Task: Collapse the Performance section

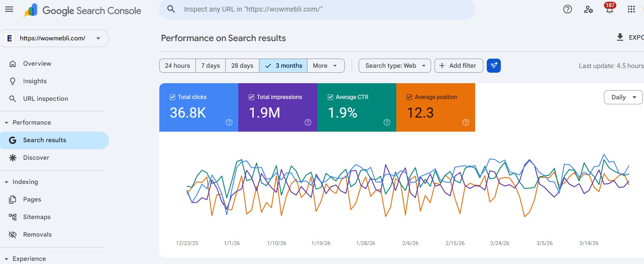Action: pyautogui.click(x=6, y=123)
